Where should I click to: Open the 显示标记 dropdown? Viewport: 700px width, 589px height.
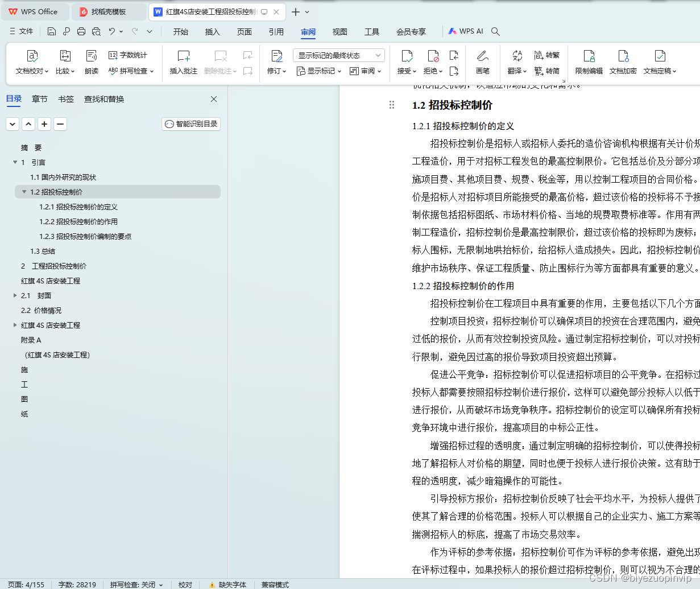click(x=319, y=71)
